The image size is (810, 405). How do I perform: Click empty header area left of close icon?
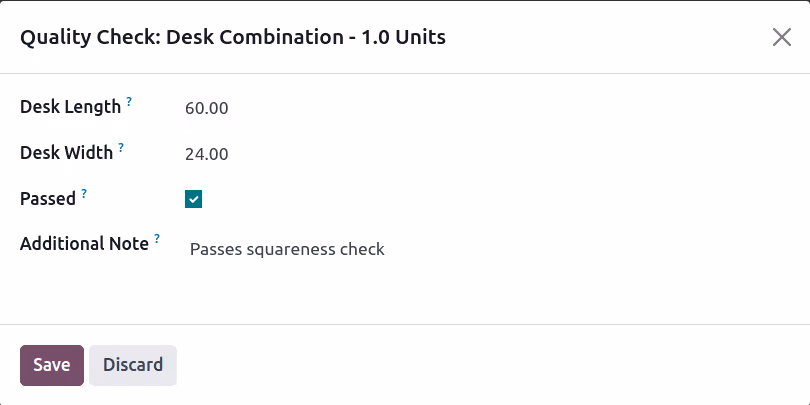coord(610,37)
